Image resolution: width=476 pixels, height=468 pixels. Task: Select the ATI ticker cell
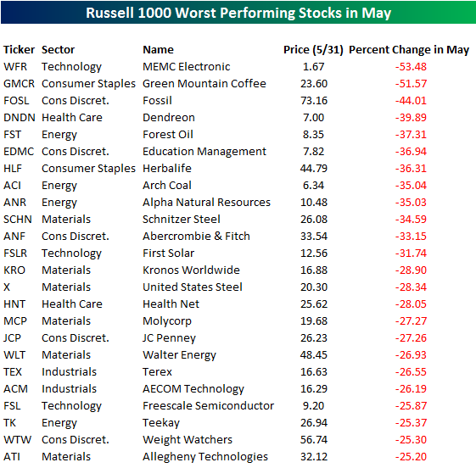click(x=12, y=457)
